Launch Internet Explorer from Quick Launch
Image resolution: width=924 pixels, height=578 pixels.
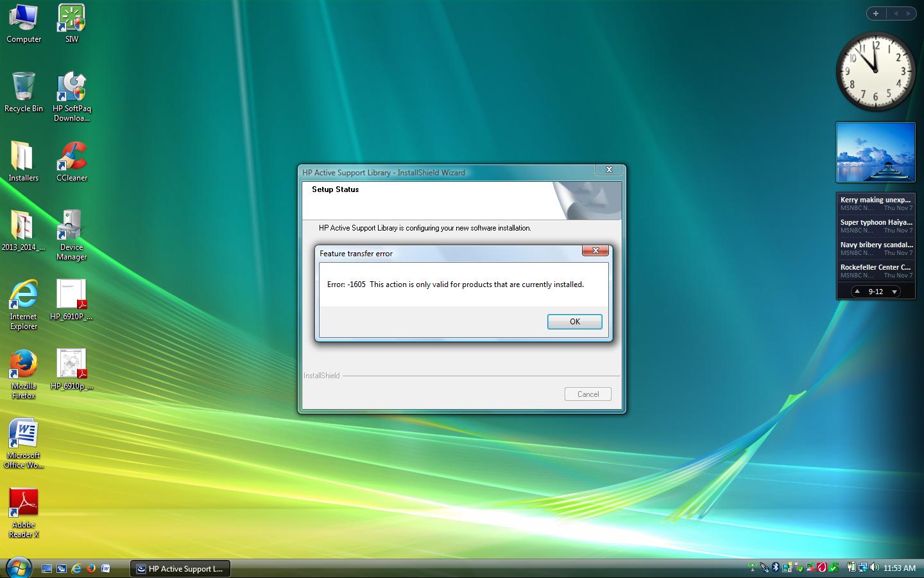76,568
